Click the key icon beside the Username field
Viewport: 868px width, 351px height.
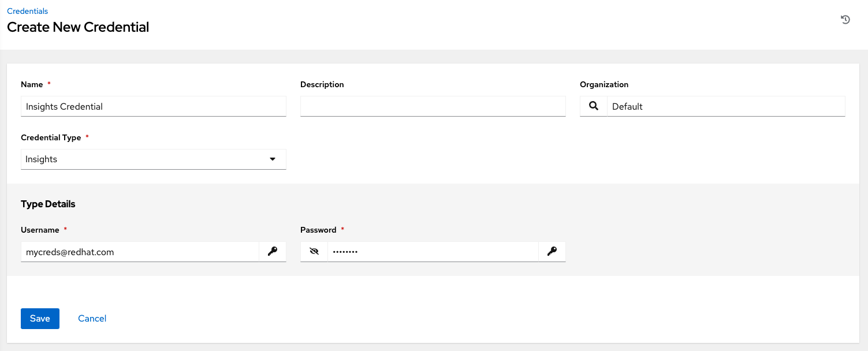pos(273,251)
